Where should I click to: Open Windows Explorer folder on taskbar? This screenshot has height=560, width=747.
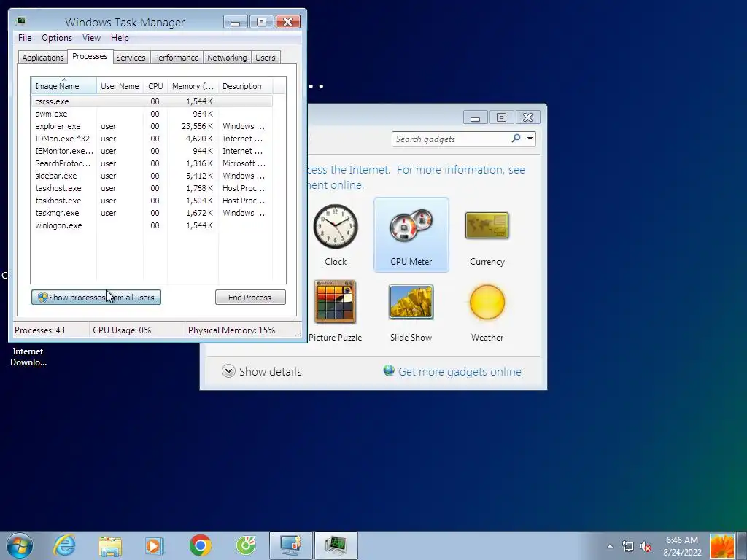click(110, 545)
